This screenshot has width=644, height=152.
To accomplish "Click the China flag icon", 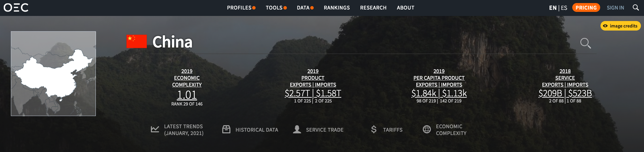I will 136,41.
